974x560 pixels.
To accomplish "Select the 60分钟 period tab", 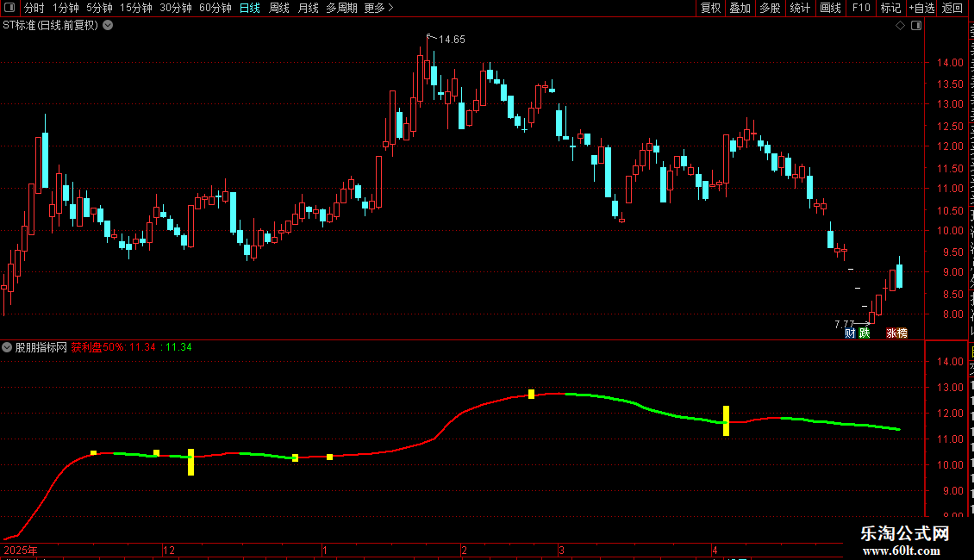I will point(215,8).
